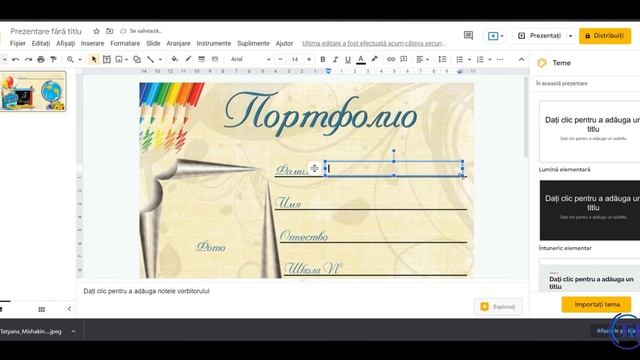Select the Text box tool
Viewport: 640px width, 360px height.
(x=107, y=60)
